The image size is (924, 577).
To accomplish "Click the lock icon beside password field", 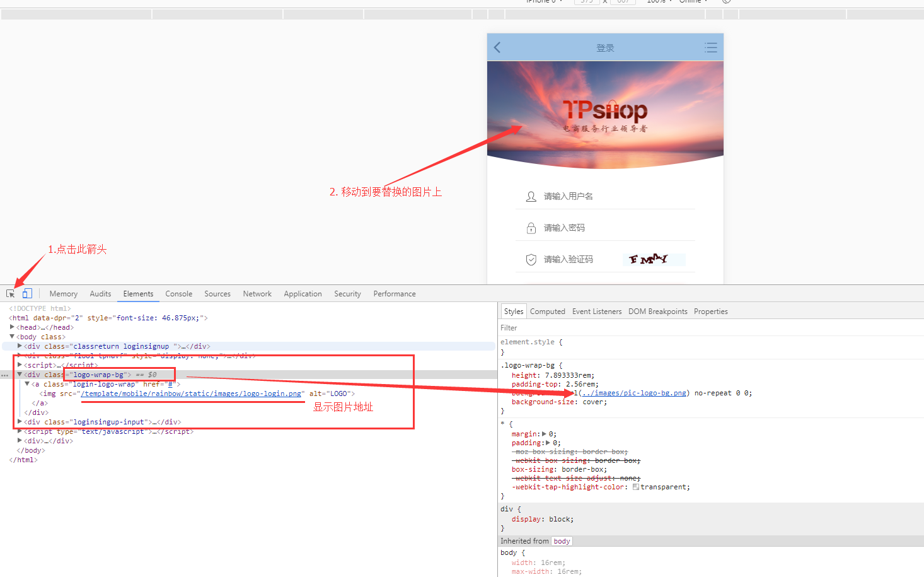I will [x=531, y=228].
